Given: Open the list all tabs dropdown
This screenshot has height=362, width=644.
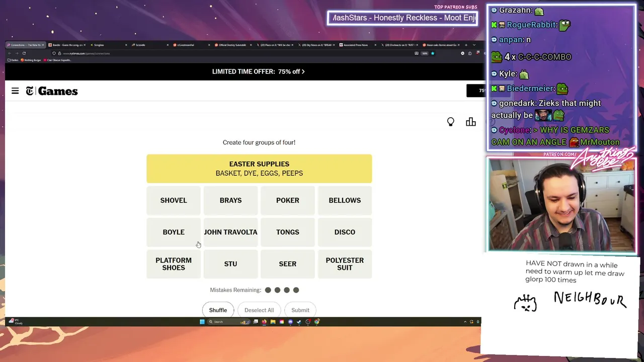Looking at the screenshot, I should tap(474, 45).
